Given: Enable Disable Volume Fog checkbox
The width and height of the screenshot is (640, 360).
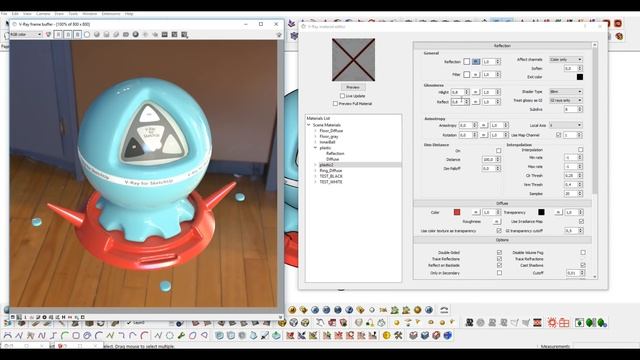Looking at the screenshot, I should 583,253.
